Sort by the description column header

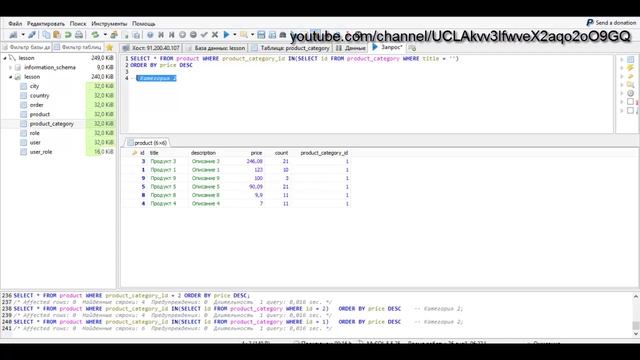pos(203,153)
